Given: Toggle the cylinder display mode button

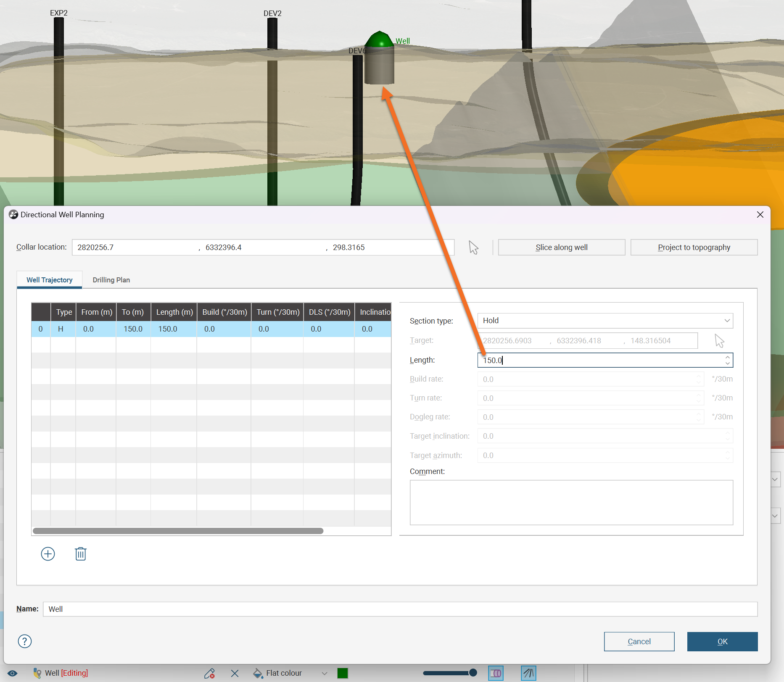Looking at the screenshot, I should tap(496, 673).
